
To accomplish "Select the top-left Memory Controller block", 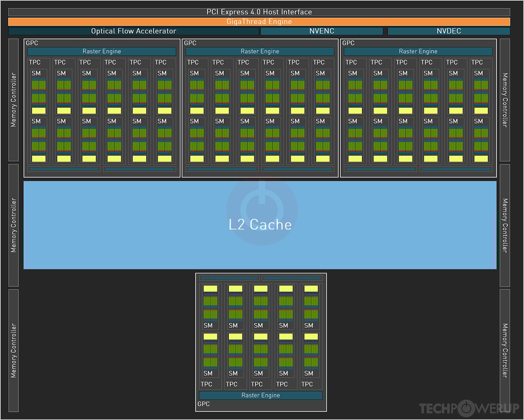I will 13,100.
